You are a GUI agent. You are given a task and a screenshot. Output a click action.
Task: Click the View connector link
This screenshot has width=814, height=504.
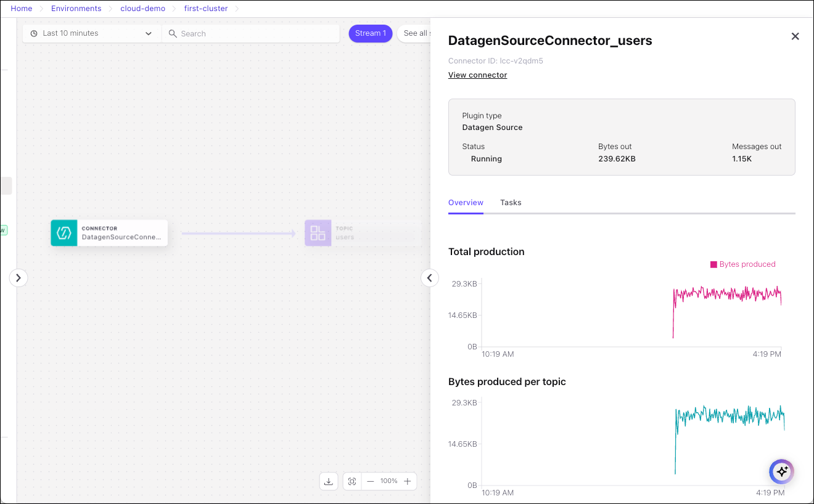477,75
